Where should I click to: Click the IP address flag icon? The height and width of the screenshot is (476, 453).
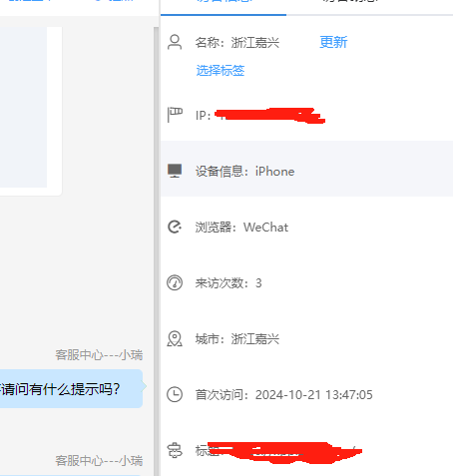pyautogui.click(x=175, y=115)
